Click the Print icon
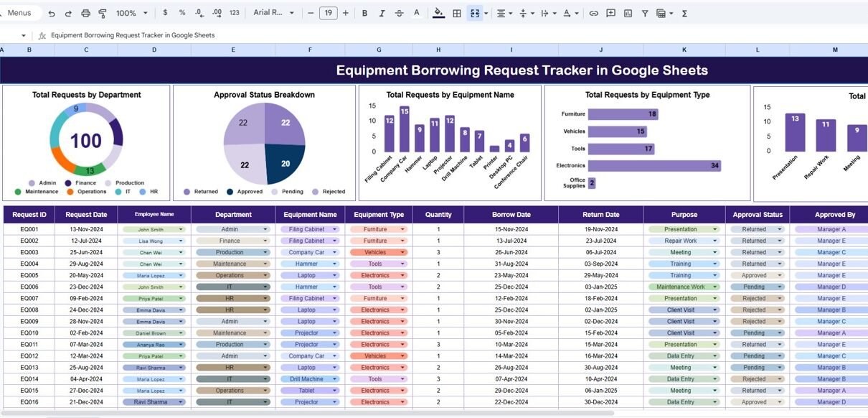This screenshot has height=418, width=868. (x=85, y=13)
